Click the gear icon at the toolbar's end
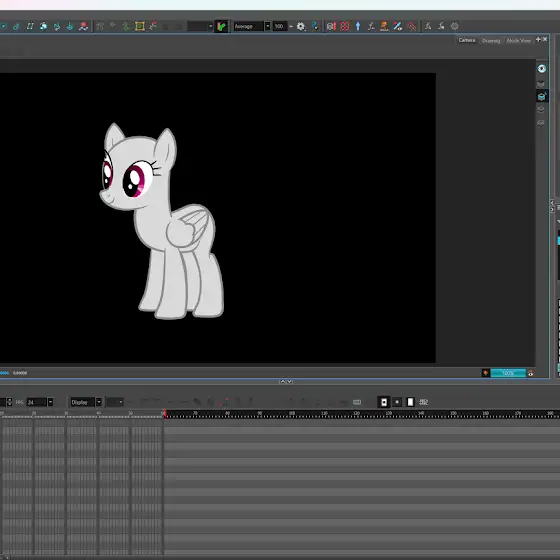The image size is (560, 560). pos(454,26)
